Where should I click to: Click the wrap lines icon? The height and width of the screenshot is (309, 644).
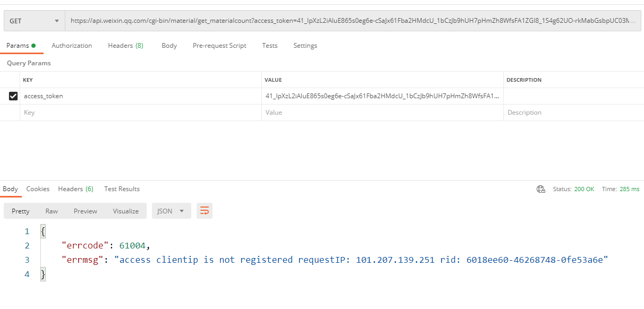205,211
